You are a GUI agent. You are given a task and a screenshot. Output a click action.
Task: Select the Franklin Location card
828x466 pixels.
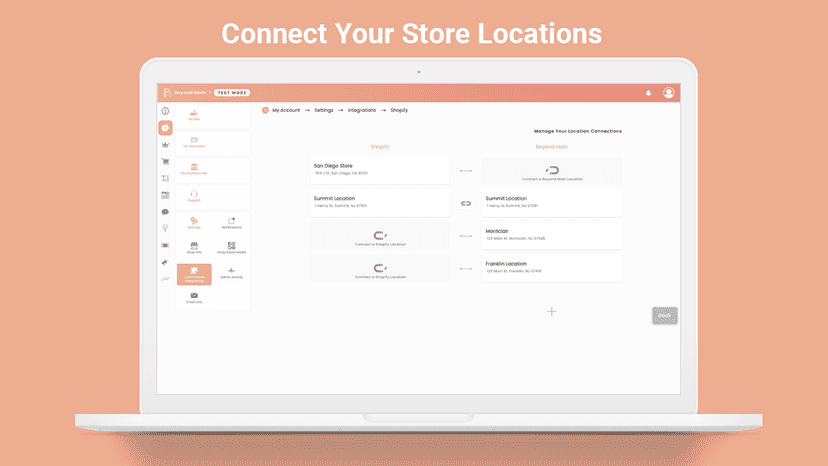click(552, 268)
